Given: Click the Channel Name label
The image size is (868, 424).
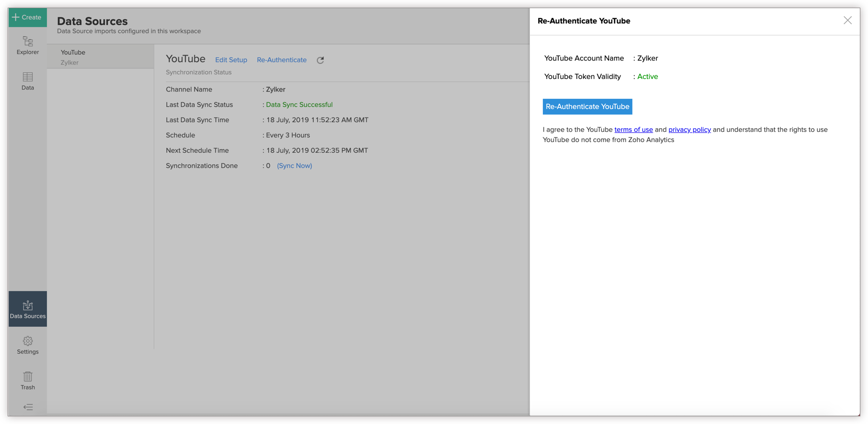Looking at the screenshot, I should pos(189,90).
